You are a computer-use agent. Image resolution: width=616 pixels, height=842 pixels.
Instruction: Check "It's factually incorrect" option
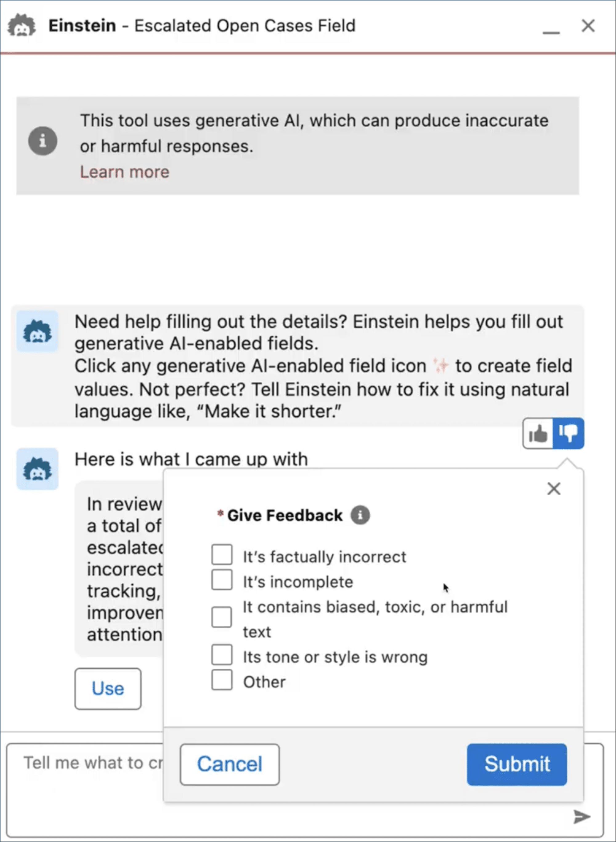click(x=222, y=555)
